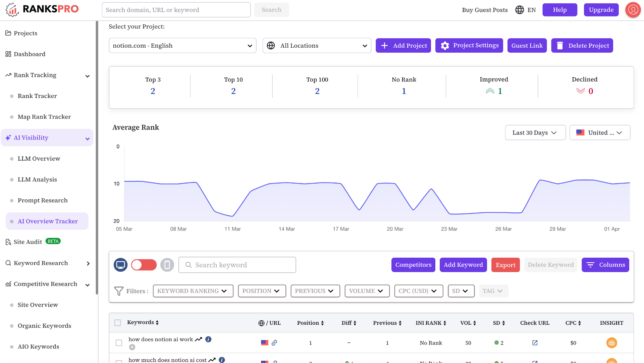Click the globe language icon
The height and width of the screenshot is (363, 644).
[520, 10]
